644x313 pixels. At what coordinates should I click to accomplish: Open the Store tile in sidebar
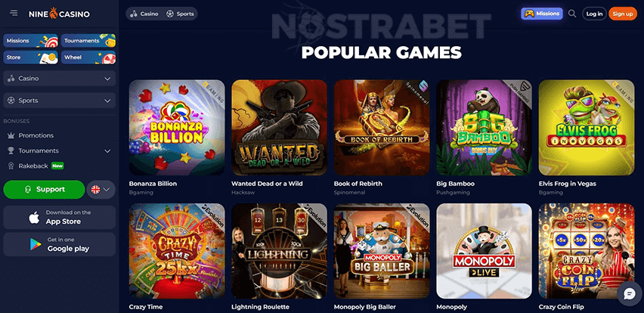tap(31, 57)
